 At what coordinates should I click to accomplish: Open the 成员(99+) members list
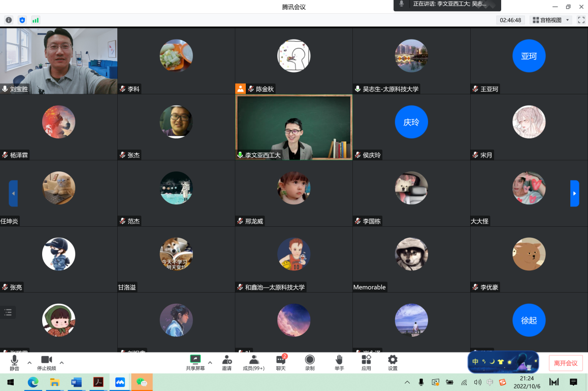253,362
